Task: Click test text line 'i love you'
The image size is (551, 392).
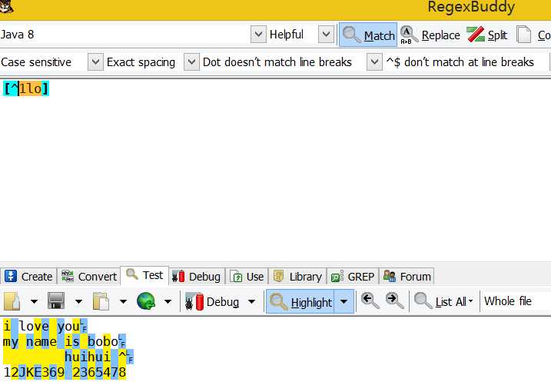Action: pyautogui.click(x=41, y=326)
